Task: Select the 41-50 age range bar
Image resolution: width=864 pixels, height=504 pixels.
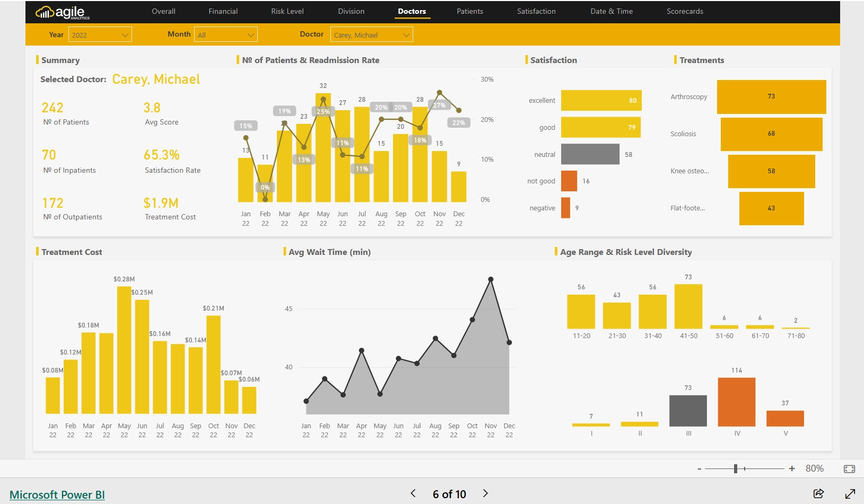Action: pos(688,306)
